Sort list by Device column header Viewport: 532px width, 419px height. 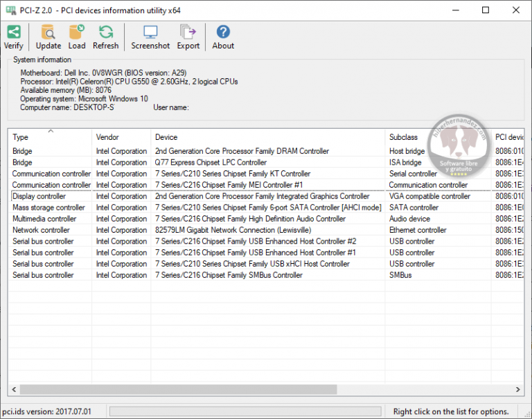point(267,137)
